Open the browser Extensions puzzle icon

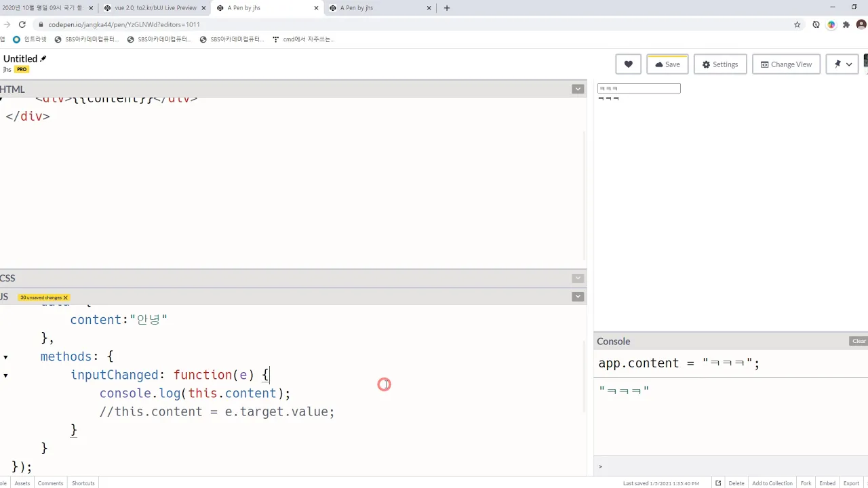[846, 24]
